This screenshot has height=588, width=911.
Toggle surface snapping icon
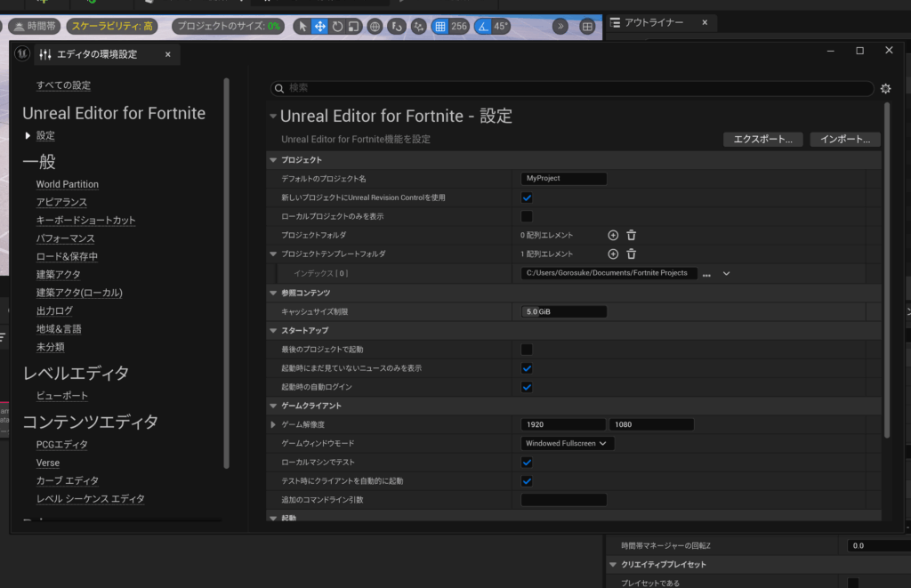[x=397, y=26]
